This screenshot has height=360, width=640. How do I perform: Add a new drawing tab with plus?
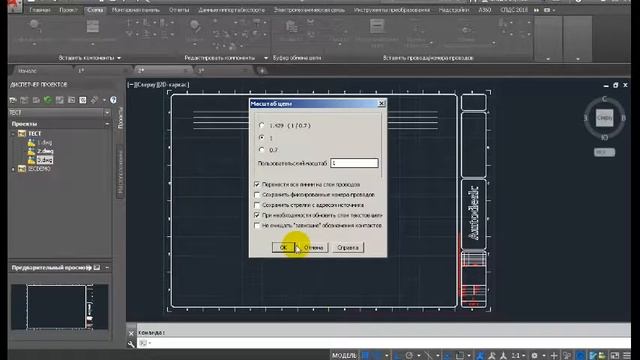(x=262, y=71)
